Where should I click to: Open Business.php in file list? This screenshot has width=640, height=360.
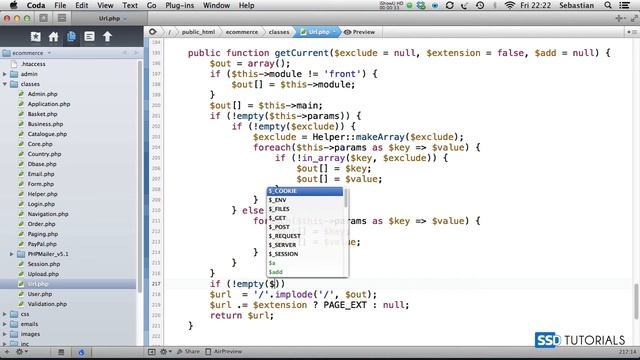(x=45, y=124)
